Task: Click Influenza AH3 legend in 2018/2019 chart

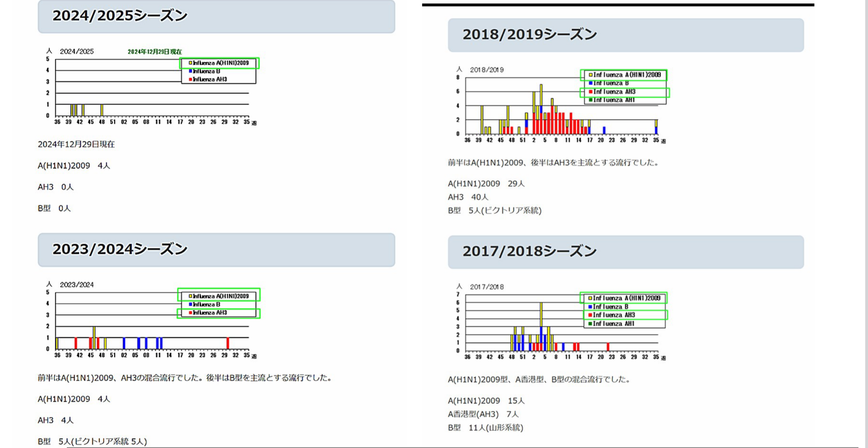Action: coord(614,92)
